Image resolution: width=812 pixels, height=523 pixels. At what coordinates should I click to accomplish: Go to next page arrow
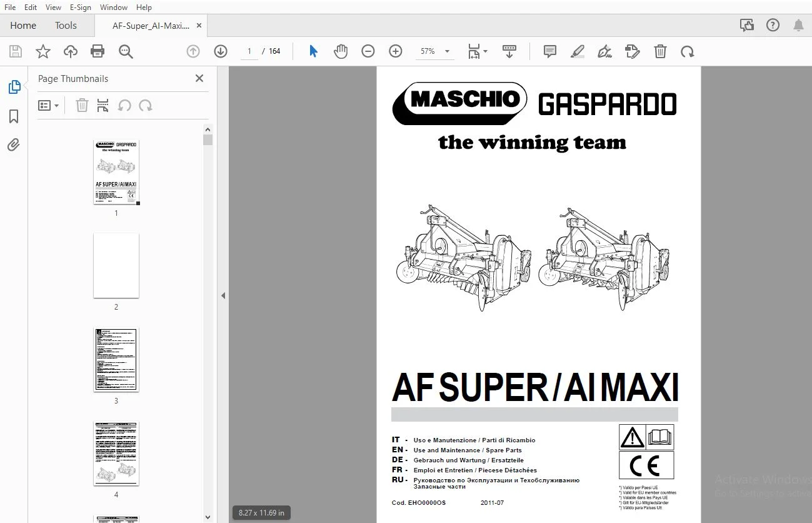click(221, 51)
